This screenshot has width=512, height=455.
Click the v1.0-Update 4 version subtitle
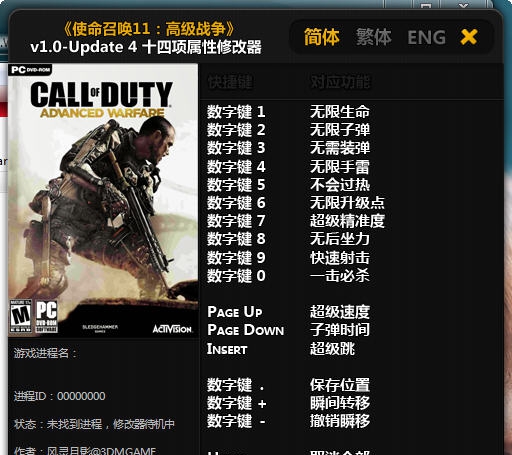click(146, 47)
